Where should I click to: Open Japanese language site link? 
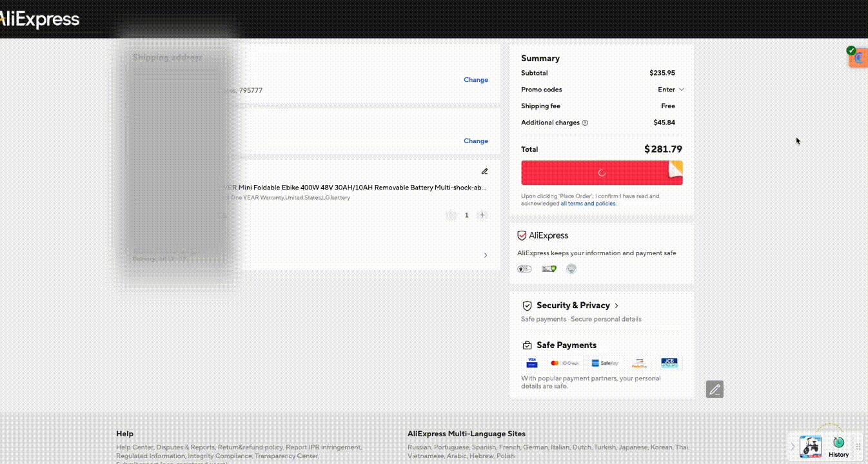coord(633,447)
